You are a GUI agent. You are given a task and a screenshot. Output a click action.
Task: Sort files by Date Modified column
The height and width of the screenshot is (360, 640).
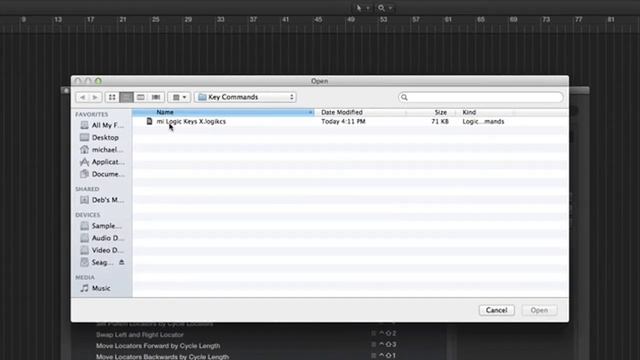pos(360,112)
